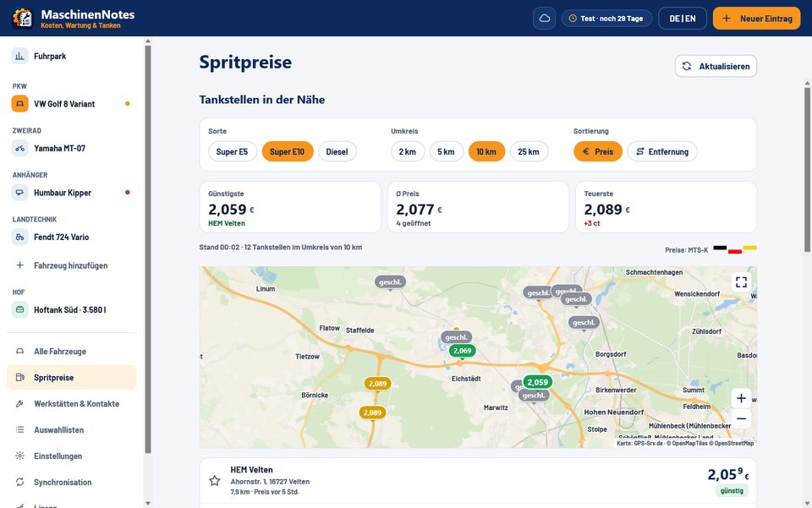Click the upper yellow 2,089 marker
Image resolution: width=812 pixels, height=508 pixels.
click(x=377, y=384)
